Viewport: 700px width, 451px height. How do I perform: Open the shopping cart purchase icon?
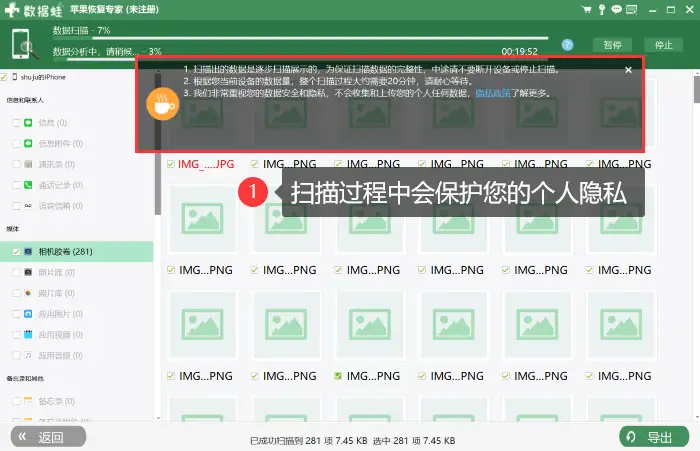point(587,9)
